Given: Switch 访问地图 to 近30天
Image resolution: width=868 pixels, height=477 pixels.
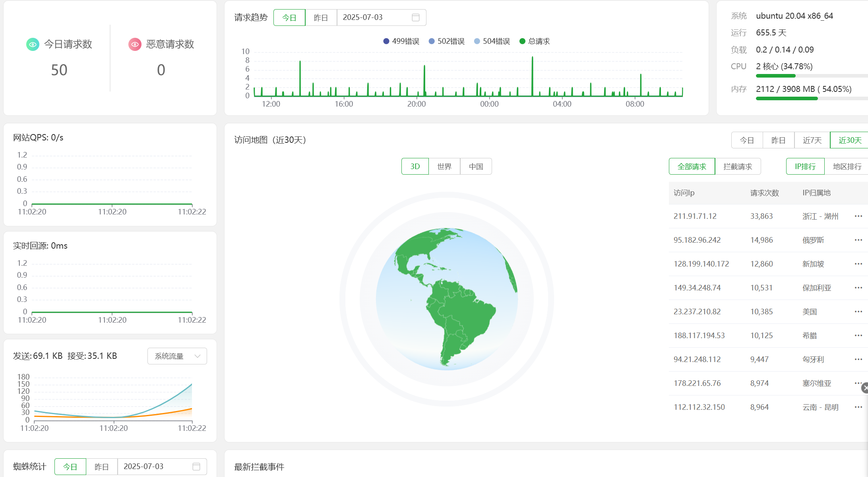Looking at the screenshot, I should click(x=850, y=140).
